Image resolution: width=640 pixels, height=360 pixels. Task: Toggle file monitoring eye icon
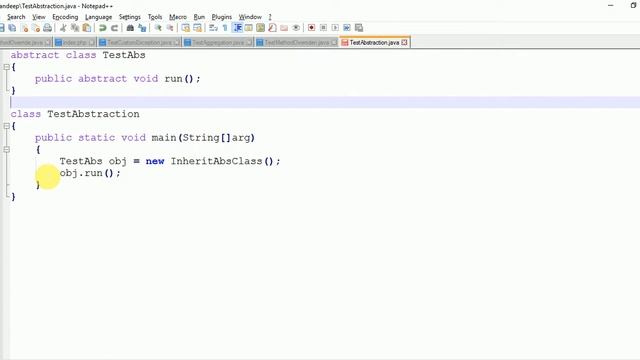tap(296, 28)
